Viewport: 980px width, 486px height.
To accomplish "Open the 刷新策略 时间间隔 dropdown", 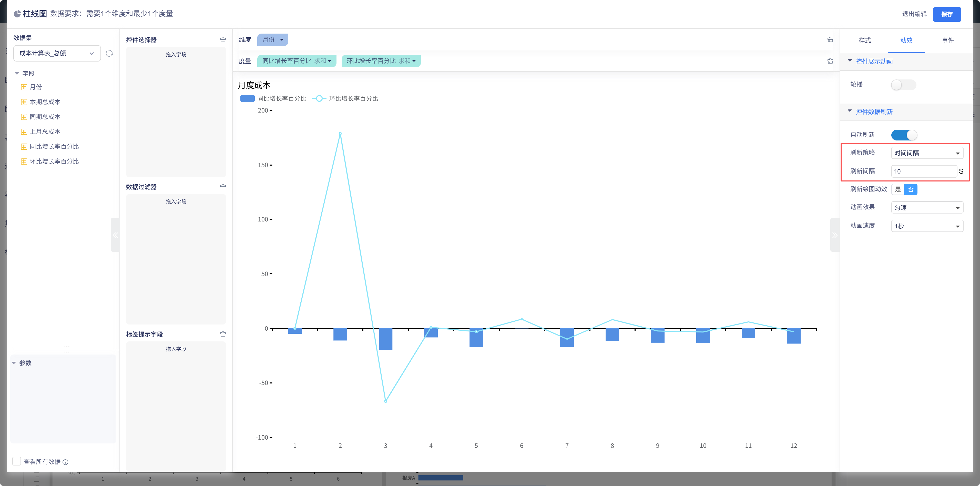I will pos(927,153).
